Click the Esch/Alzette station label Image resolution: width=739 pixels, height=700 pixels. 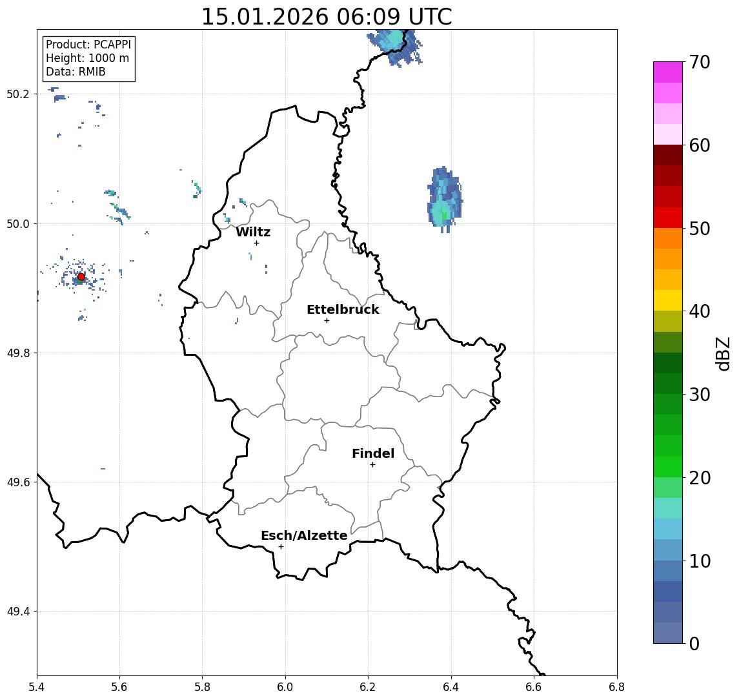tap(304, 535)
